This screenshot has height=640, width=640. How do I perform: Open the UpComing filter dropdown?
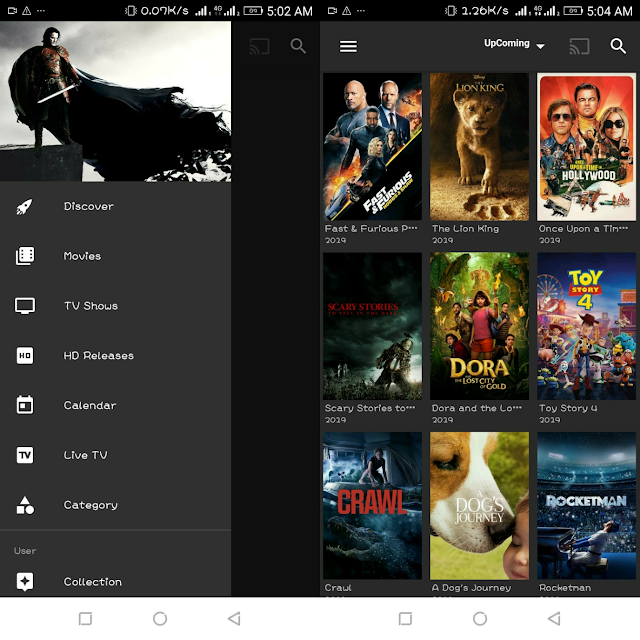coord(514,44)
